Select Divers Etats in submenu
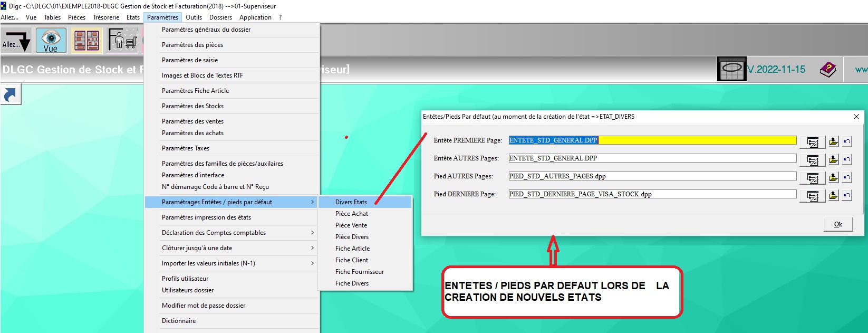Screen dimensions: 868x333 [365, 202]
